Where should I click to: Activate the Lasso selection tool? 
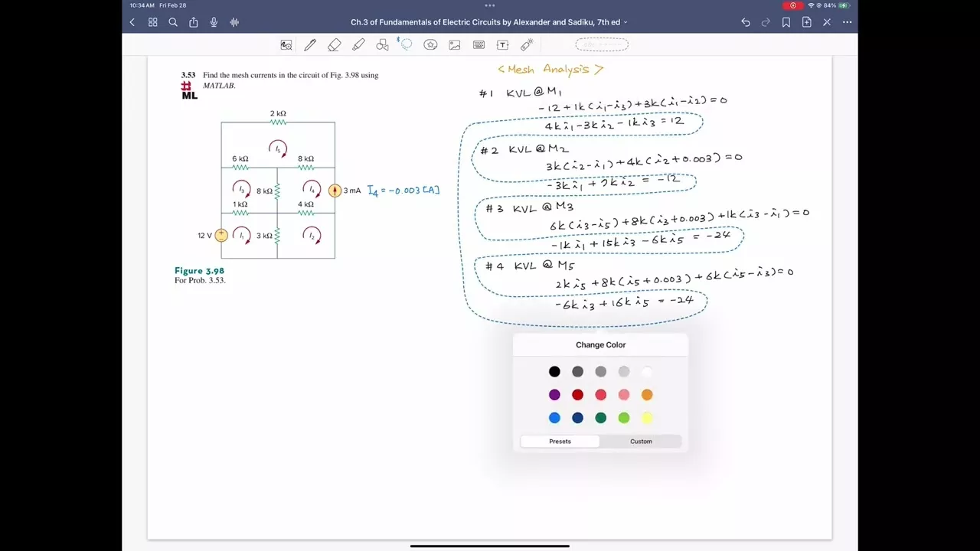(x=406, y=45)
